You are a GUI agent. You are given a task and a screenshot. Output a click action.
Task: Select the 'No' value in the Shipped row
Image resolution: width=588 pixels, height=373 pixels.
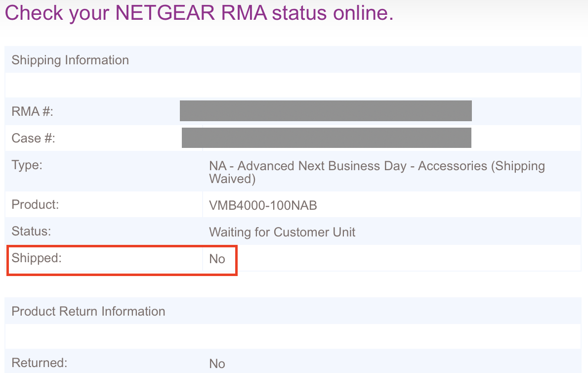217,259
